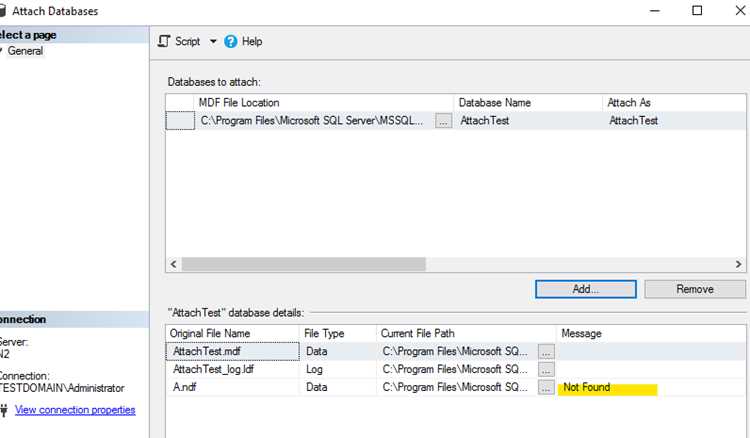Click the Add... button

point(586,289)
